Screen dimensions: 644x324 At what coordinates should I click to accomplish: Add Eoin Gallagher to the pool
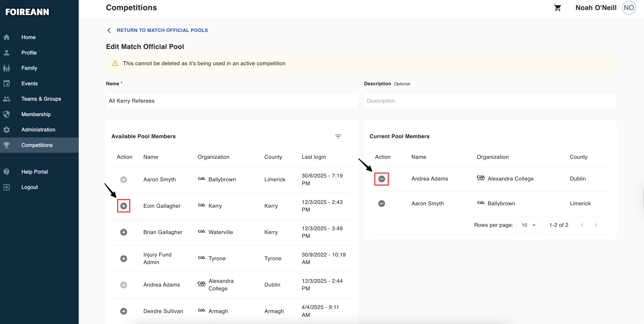[x=124, y=206]
